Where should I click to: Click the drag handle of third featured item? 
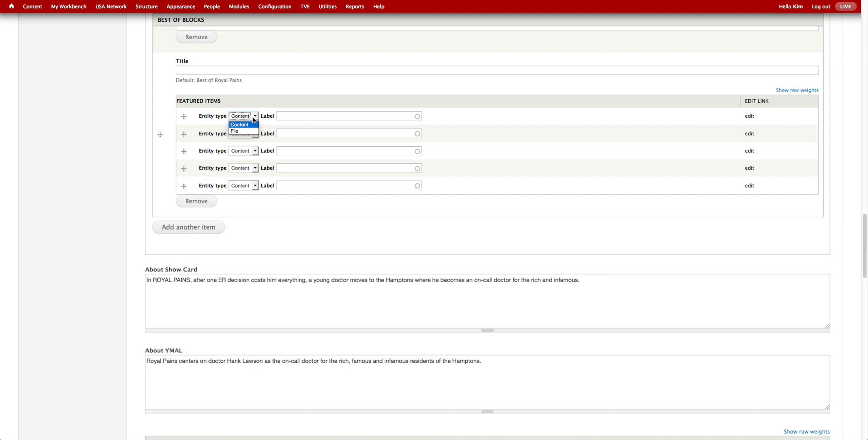coord(184,151)
